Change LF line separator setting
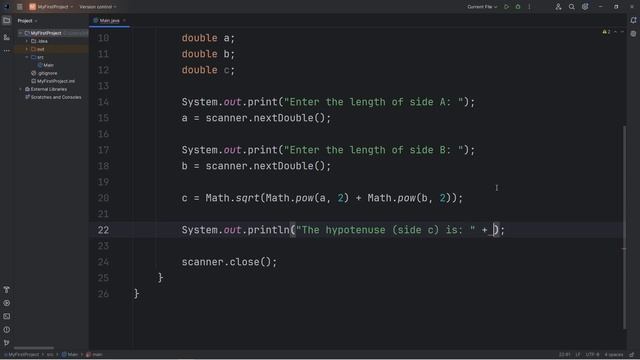This screenshot has height=360, width=640. [x=578, y=355]
